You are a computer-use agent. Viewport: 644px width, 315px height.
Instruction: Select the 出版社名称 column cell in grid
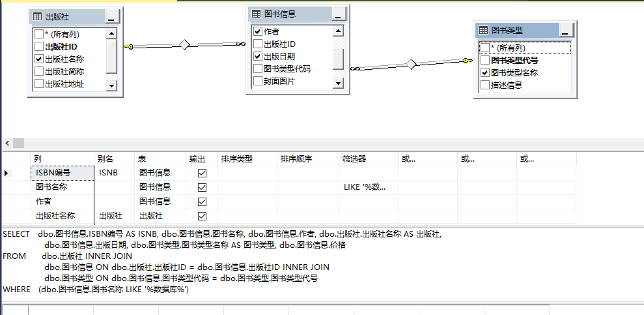coord(63,216)
